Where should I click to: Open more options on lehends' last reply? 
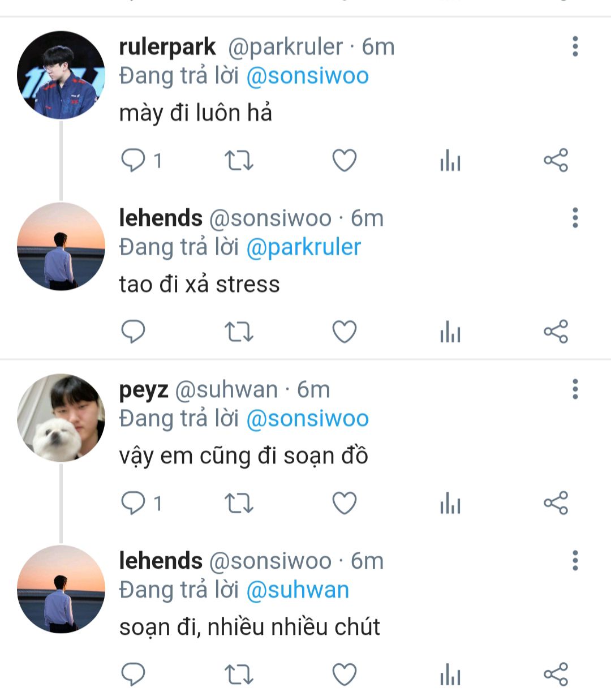pos(575,561)
